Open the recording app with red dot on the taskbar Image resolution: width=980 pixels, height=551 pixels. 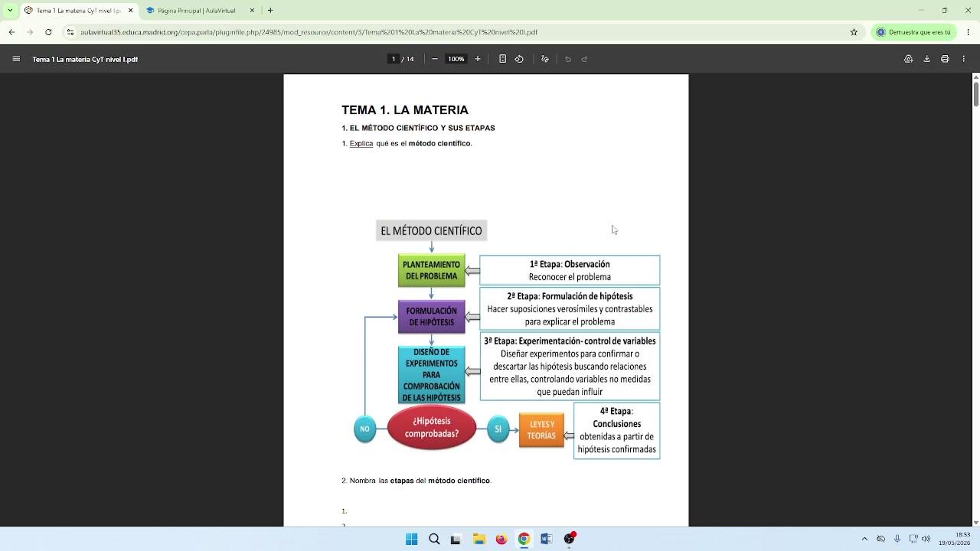point(569,539)
